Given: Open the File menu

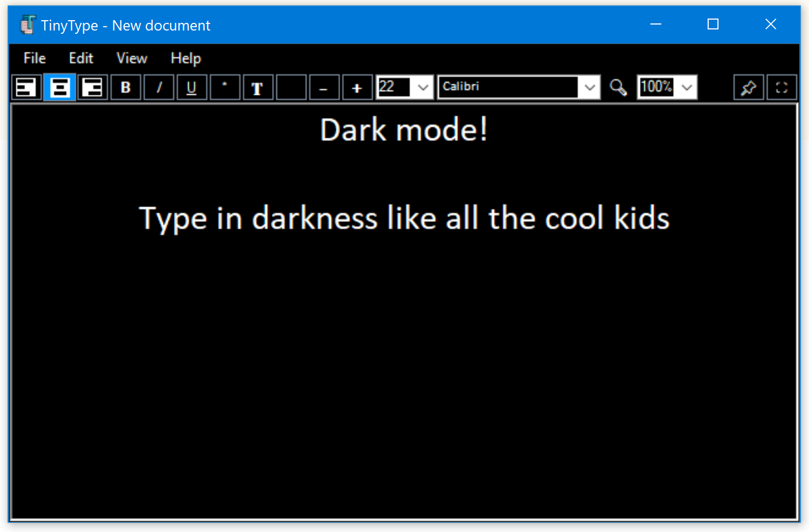Looking at the screenshot, I should (x=34, y=58).
